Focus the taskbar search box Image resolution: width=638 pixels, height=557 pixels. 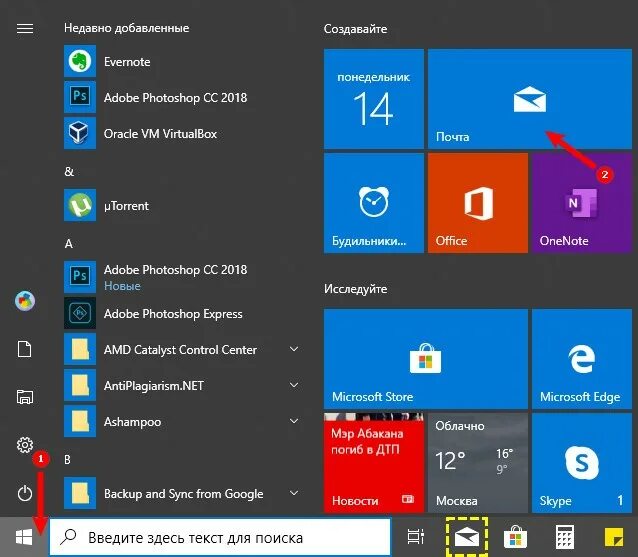click(220, 537)
